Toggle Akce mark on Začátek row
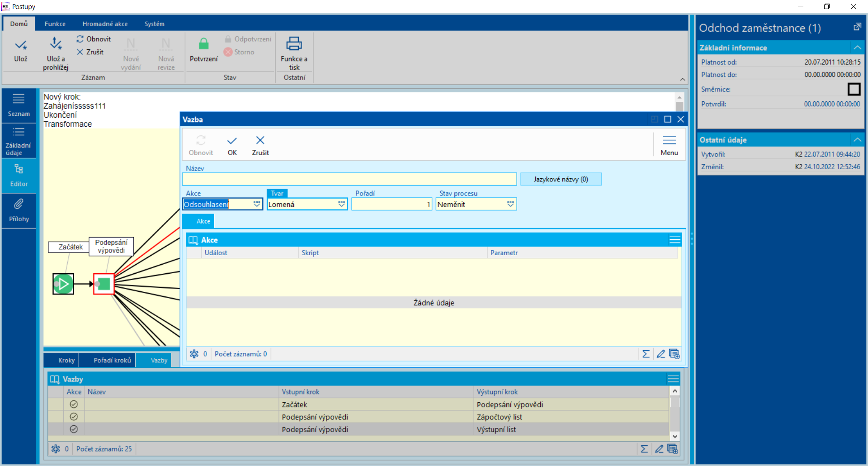Viewport: 868px width, 466px height. click(74, 404)
